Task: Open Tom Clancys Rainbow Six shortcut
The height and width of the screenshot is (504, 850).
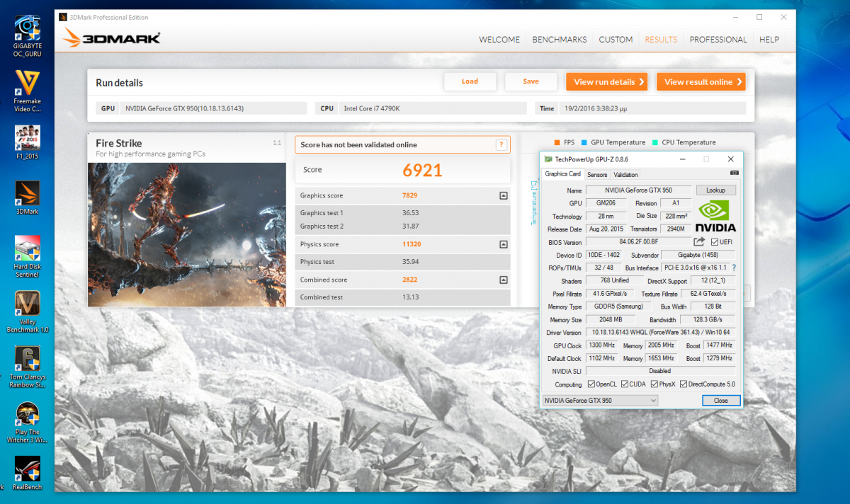Action: 28,367
